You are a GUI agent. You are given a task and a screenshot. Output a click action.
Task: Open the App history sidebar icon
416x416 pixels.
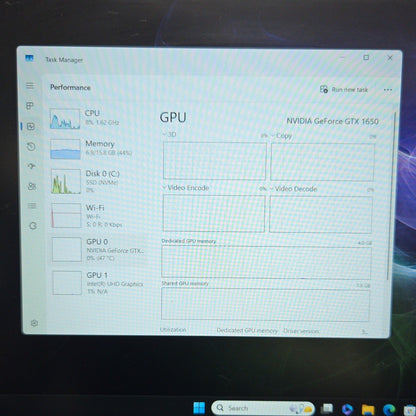tap(31, 146)
